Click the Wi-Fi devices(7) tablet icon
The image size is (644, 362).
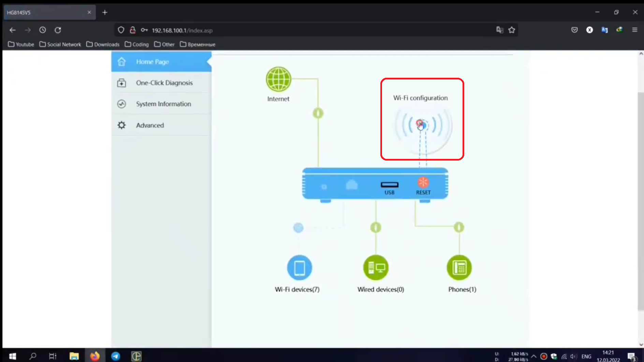[x=299, y=268]
